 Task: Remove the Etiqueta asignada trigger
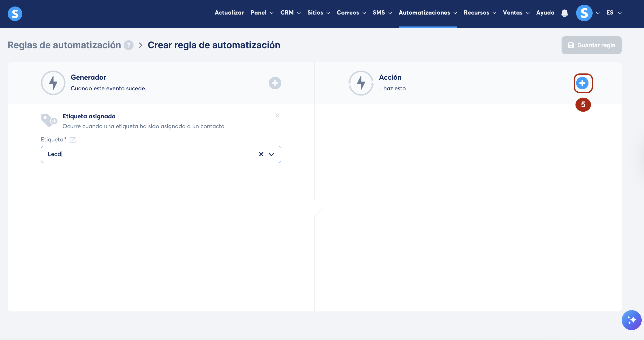[277, 115]
